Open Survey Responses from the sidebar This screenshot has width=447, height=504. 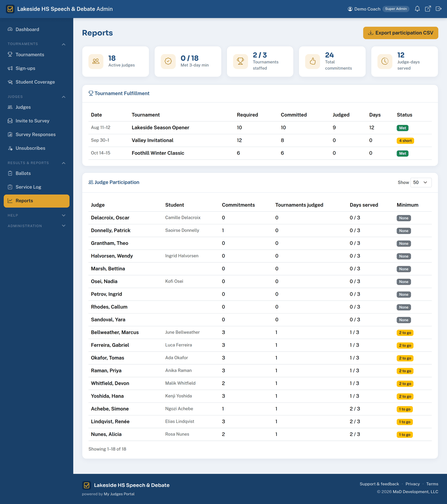coord(36,135)
